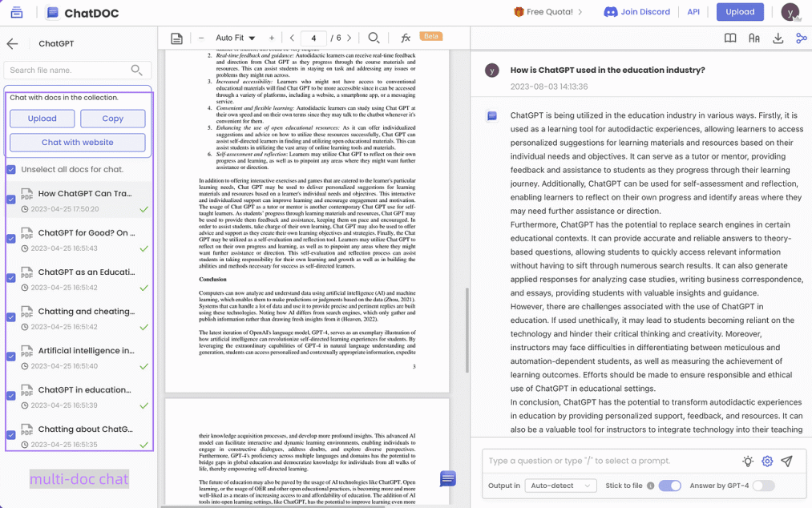Open the document outline icon in the PDF toolbar
This screenshot has width=812, height=508.
click(176, 38)
